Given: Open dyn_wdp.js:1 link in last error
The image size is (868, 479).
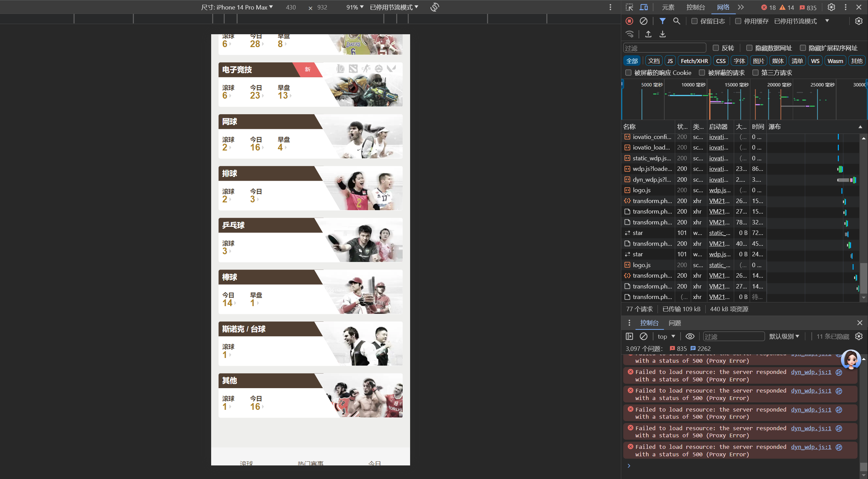Looking at the screenshot, I should click(811, 447).
